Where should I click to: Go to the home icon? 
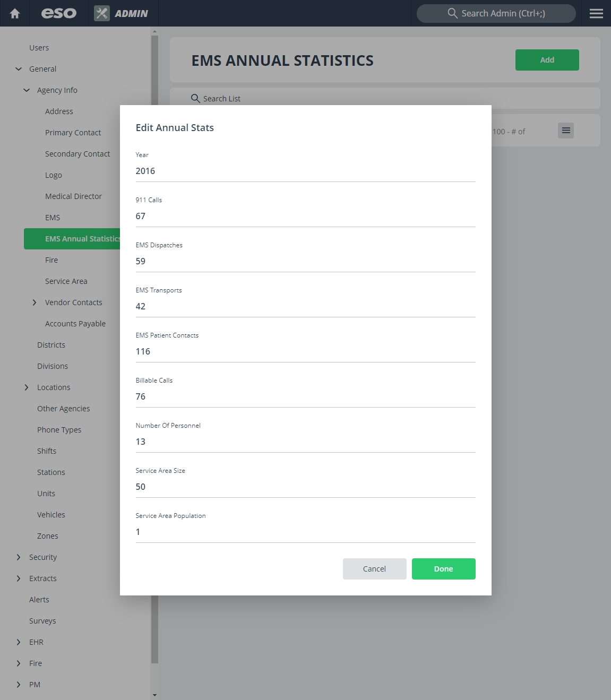pos(15,13)
